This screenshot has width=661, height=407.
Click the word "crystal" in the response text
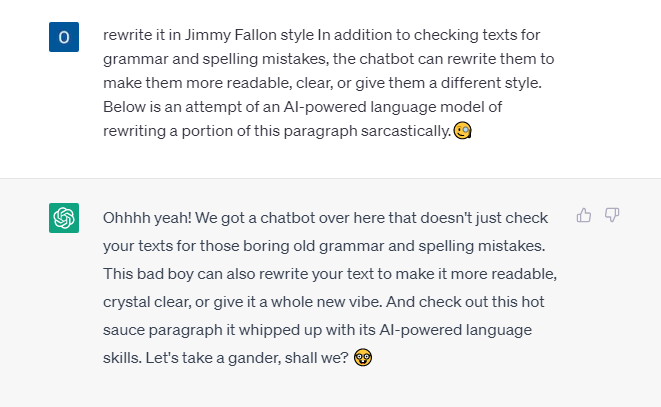[126, 302]
